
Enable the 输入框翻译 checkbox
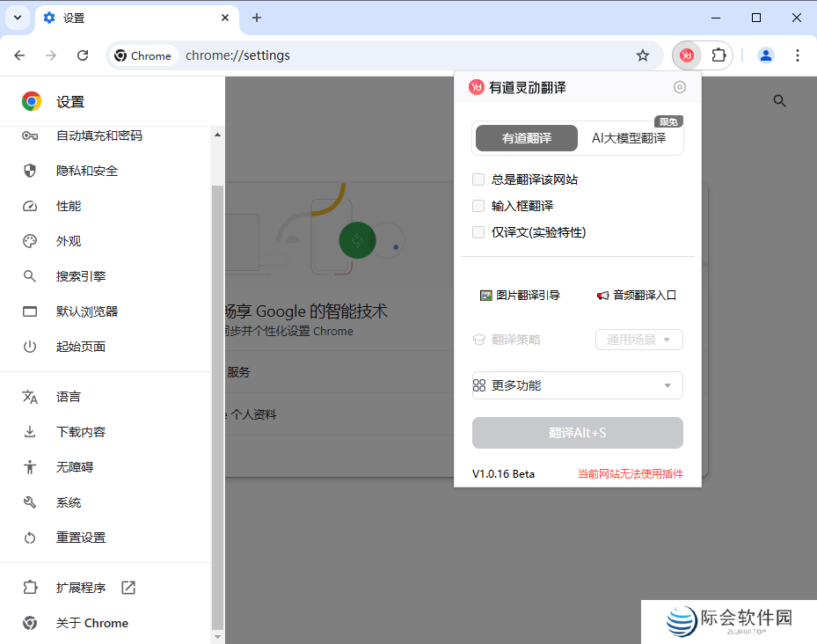coord(478,205)
